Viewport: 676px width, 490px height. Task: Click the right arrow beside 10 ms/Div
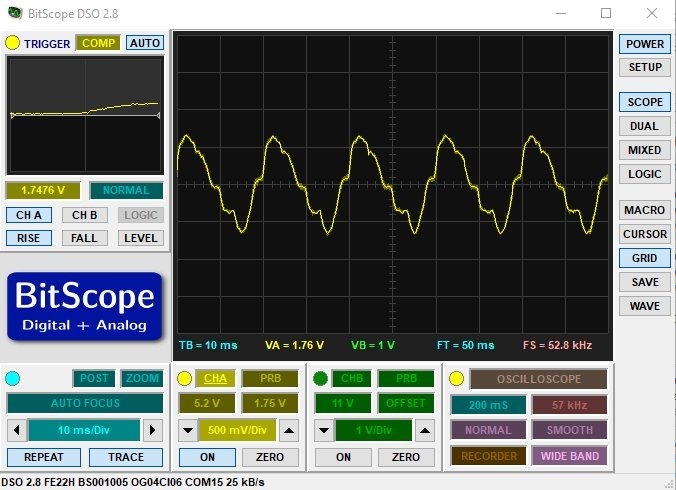click(152, 430)
